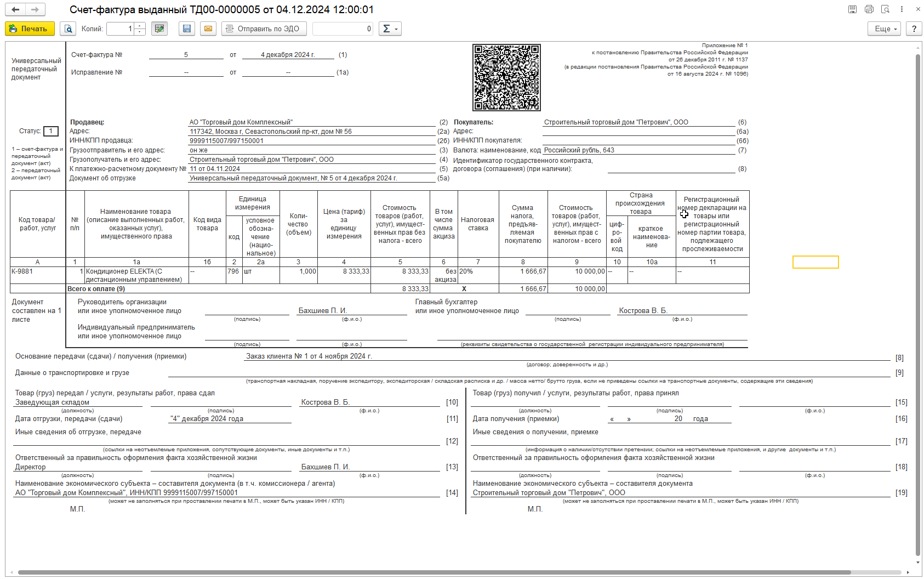Open the Sigma sum dropdown
The width and height of the screenshot is (924, 579).
click(390, 29)
